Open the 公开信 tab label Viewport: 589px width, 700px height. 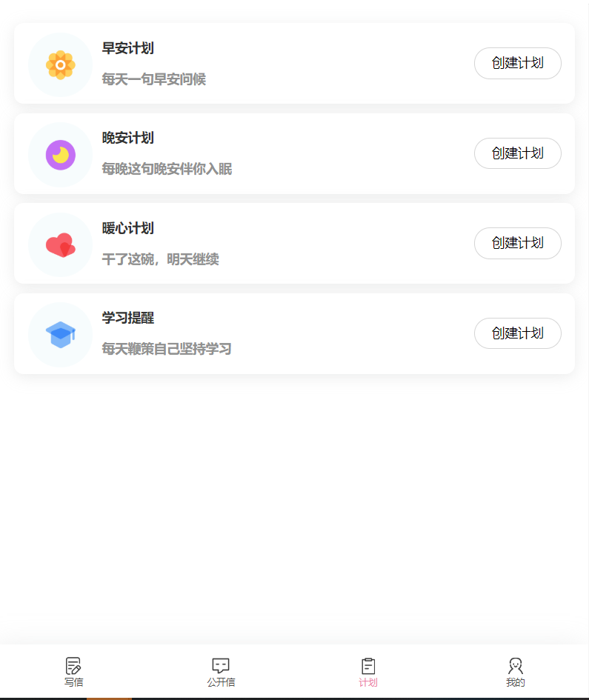[x=221, y=682]
